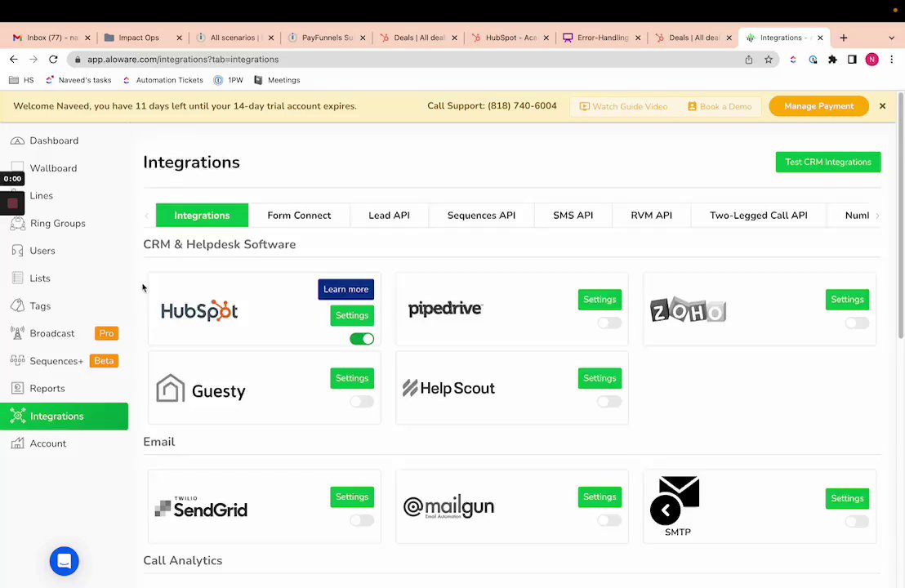The width and height of the screenshot is (905, 588).
Task: Switch to the Form Connect tab
Action: point(299,216)
